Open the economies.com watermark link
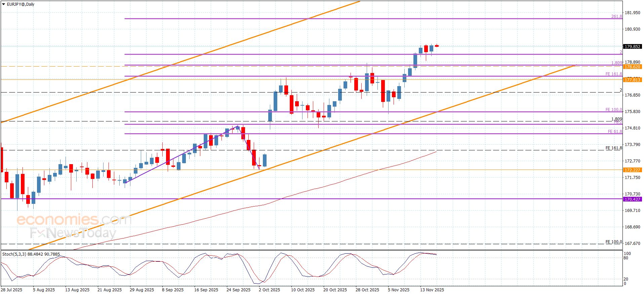 [x=74, y=220]
